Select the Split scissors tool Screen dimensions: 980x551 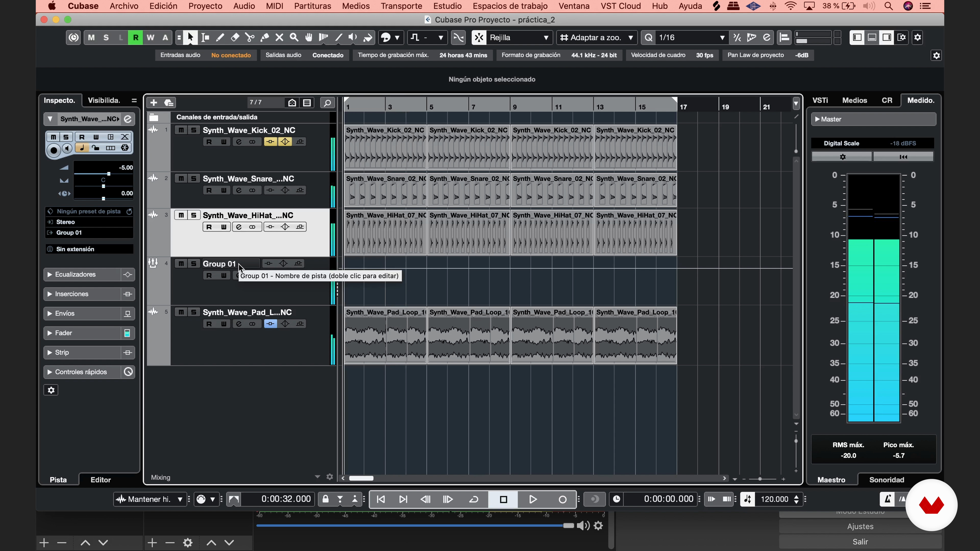click(x=250, y=37)
